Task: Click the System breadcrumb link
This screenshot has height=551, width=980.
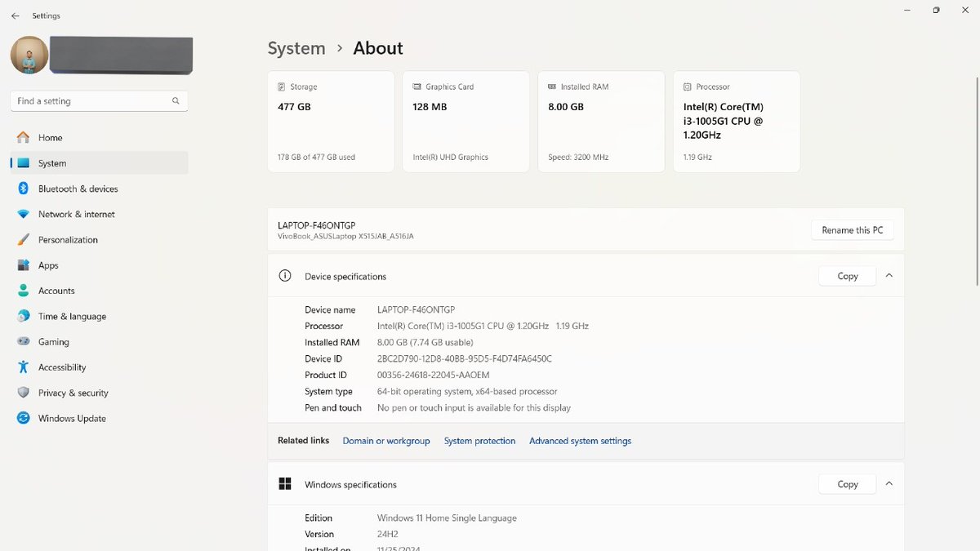Action: 296,48
